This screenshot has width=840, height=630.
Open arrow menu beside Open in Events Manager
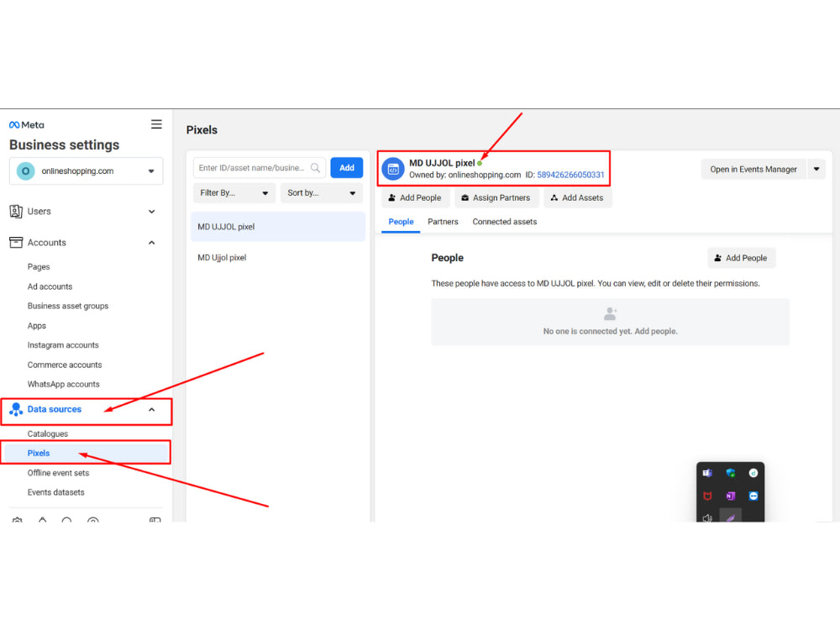pos(816,170)
